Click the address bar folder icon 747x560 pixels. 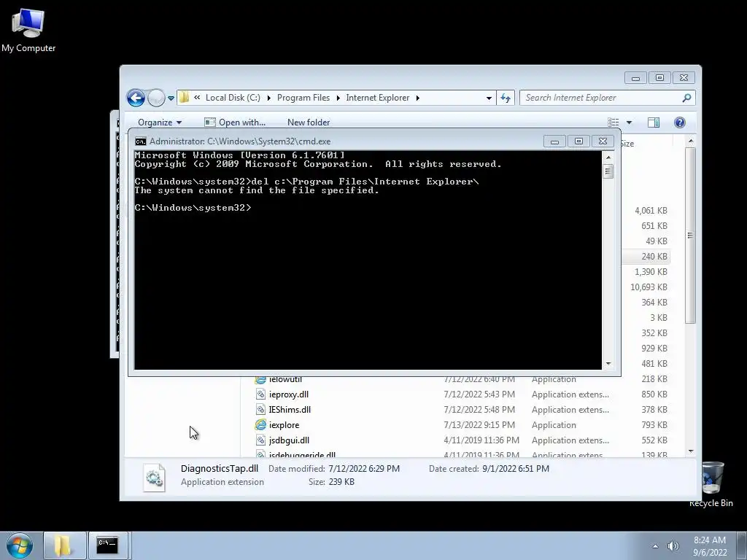pos(184,97)
